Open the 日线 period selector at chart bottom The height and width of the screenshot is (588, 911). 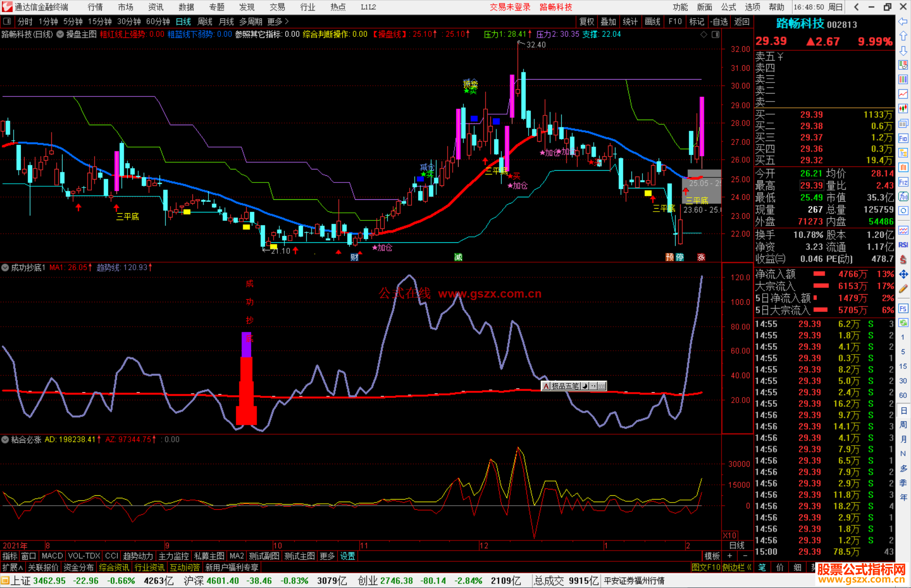[737, 545]
